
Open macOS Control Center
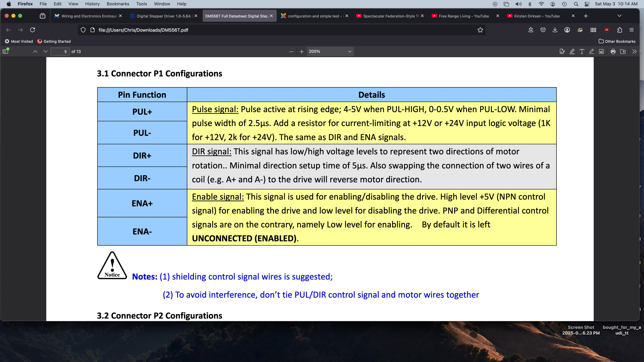click(587, 4)
